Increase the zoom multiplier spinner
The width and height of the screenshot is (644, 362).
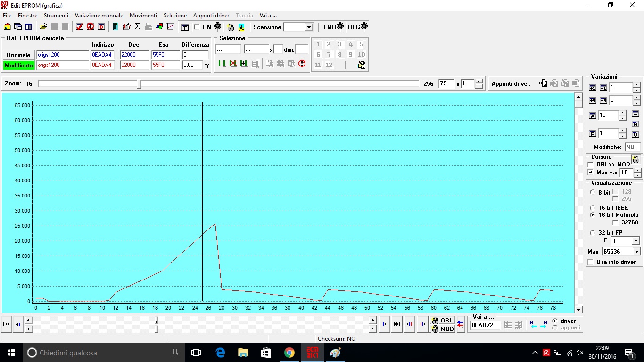coord(479,81)
